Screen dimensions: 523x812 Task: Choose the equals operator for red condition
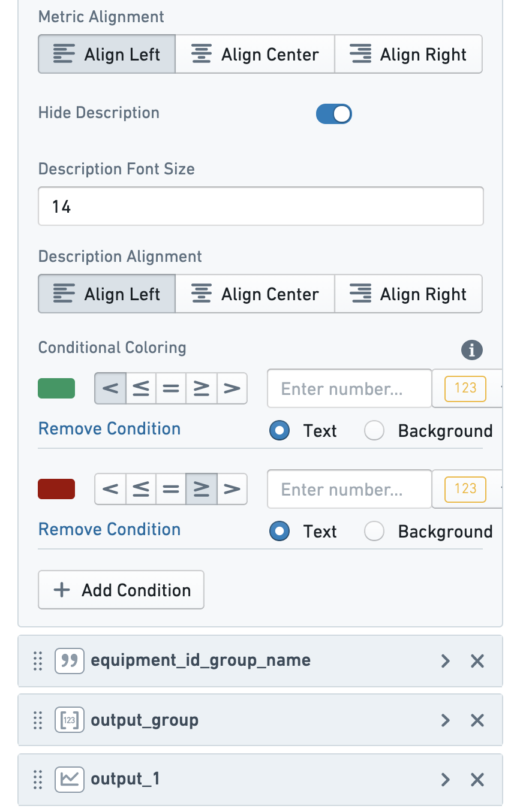coord(171,489)
